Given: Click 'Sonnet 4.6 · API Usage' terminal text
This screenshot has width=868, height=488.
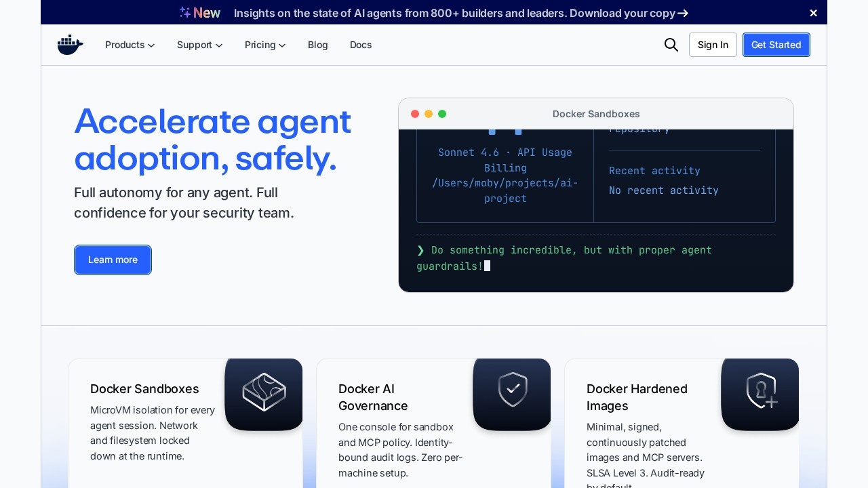Looking at the screenshot, I should point(505,152).
